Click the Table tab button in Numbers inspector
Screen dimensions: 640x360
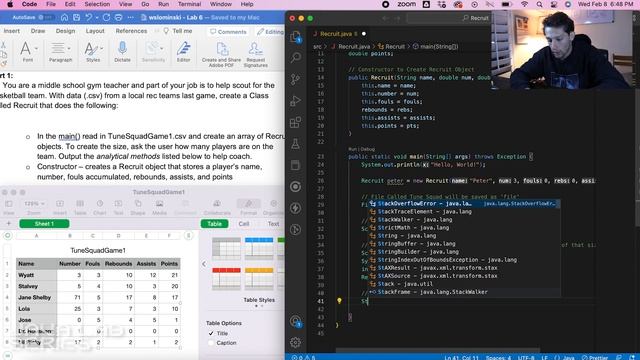click(x=214, y=224)
